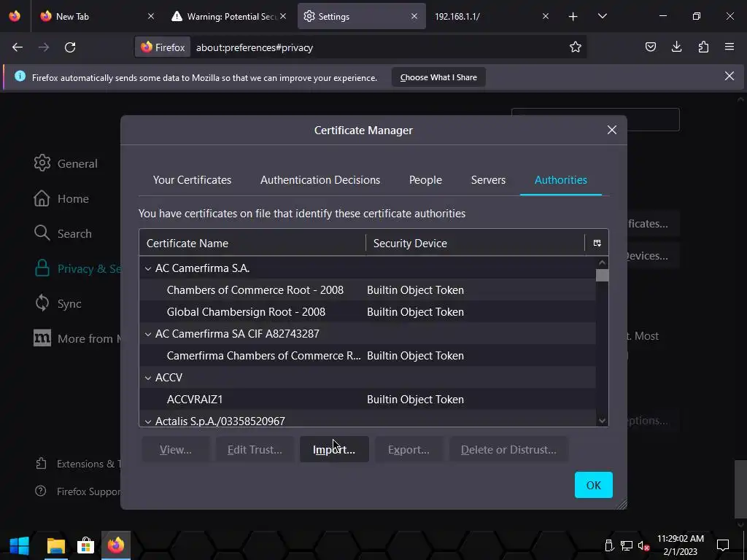Close the Certificate Manager dialog
Image resolution: width=747 pixels, height=560 pixels.
coord(612,130)
